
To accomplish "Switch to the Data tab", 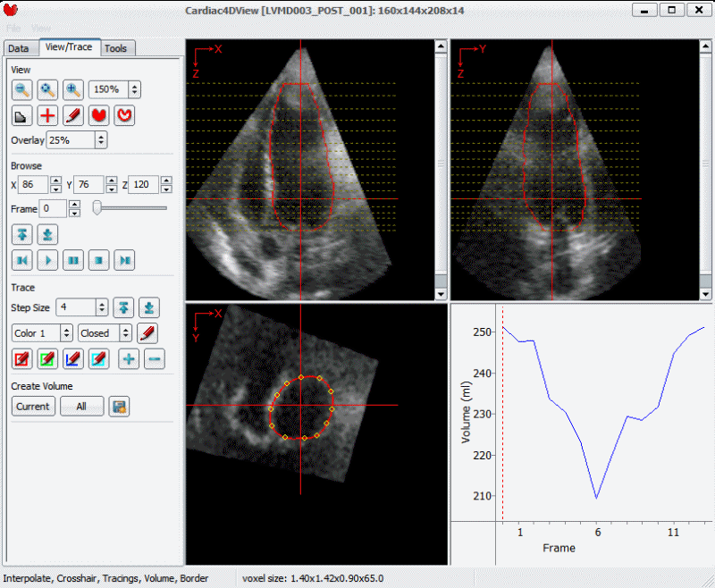I will point(18,48).
